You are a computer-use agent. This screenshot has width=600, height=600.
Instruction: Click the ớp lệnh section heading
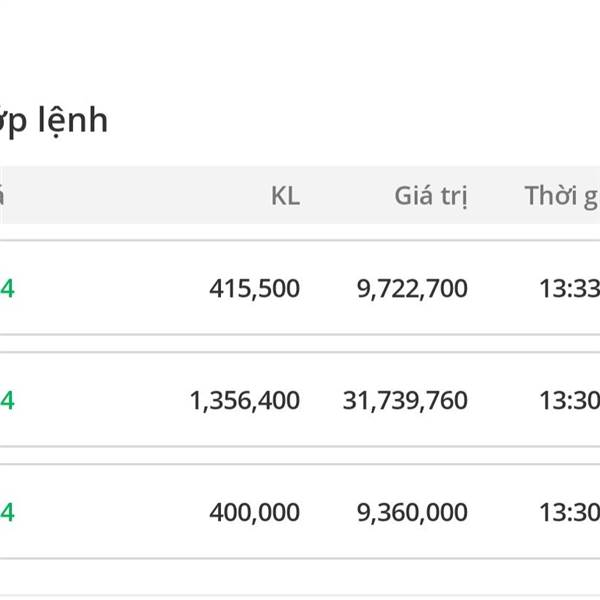click(54, 122)
